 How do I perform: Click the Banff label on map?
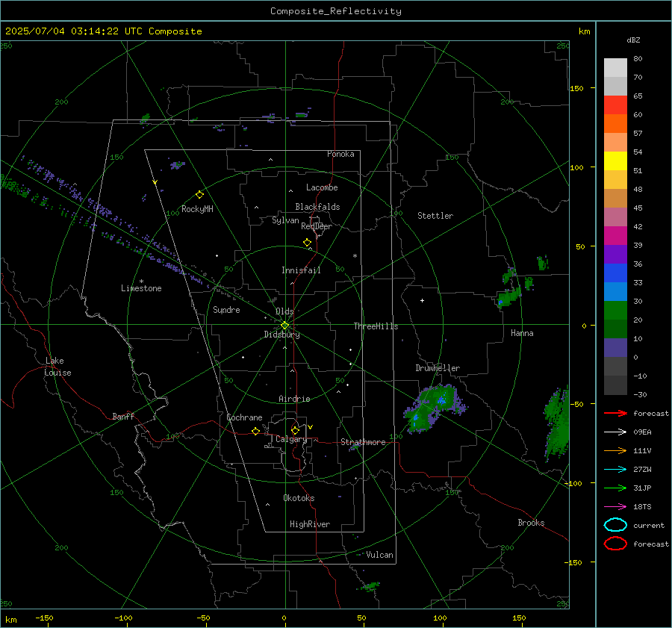(123, 417)
